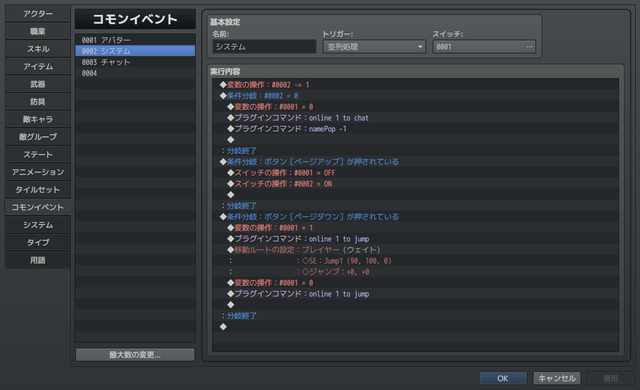Screen dimensions: 640x390
Task: Select the スイッチの操作 #0002 = ON line
Action: 416,184
